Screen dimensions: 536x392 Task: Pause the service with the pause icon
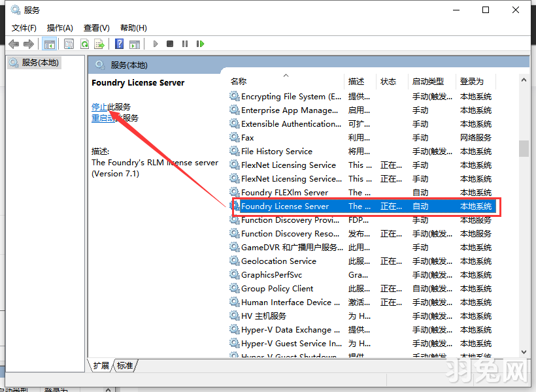pos(184,43)
